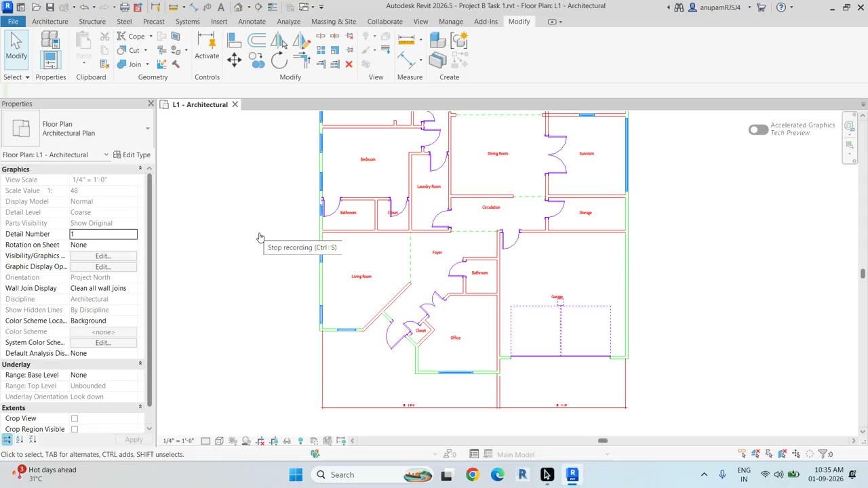The width and height of the screenshot is (868, 488).
Task: Open the File menu tab
Action: coord(13,22)
